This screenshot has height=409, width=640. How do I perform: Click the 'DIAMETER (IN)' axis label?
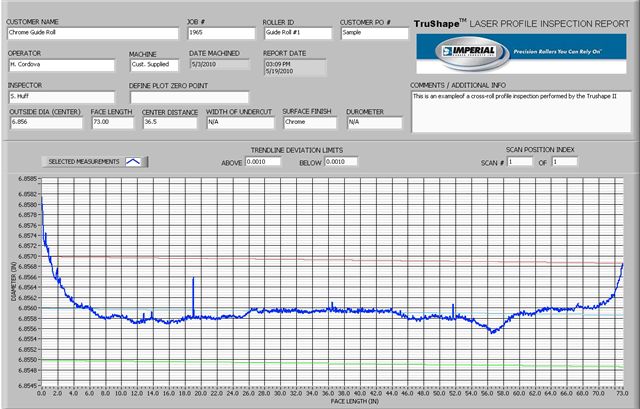click(14, 282)
